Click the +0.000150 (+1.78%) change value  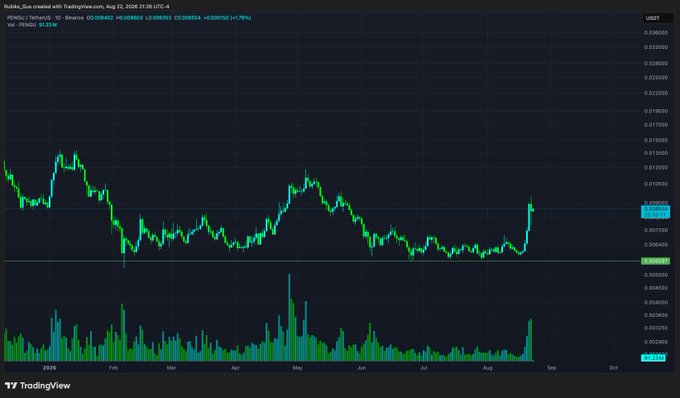[227, 18]
